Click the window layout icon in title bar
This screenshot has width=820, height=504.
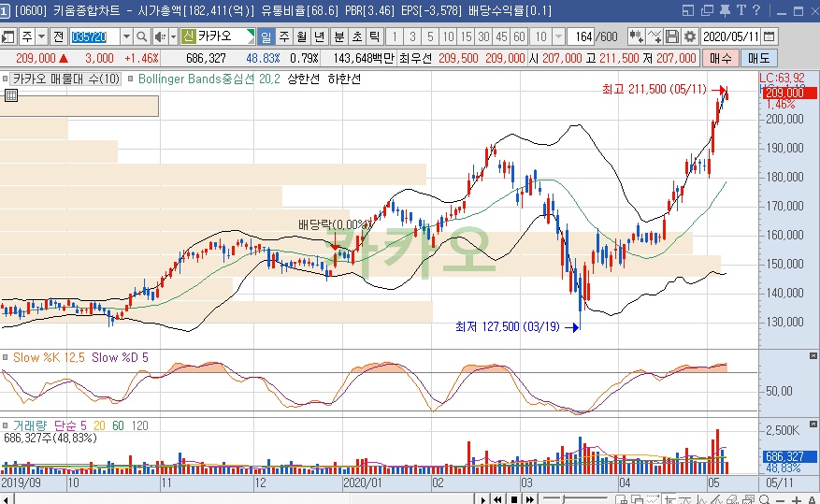[x=688, y=10]
